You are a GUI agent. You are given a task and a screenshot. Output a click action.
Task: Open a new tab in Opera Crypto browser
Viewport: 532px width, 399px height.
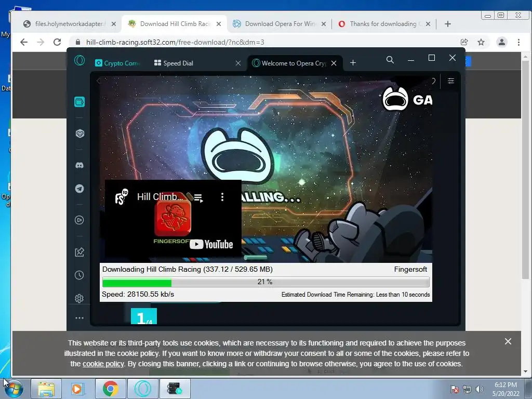[353, 63]
